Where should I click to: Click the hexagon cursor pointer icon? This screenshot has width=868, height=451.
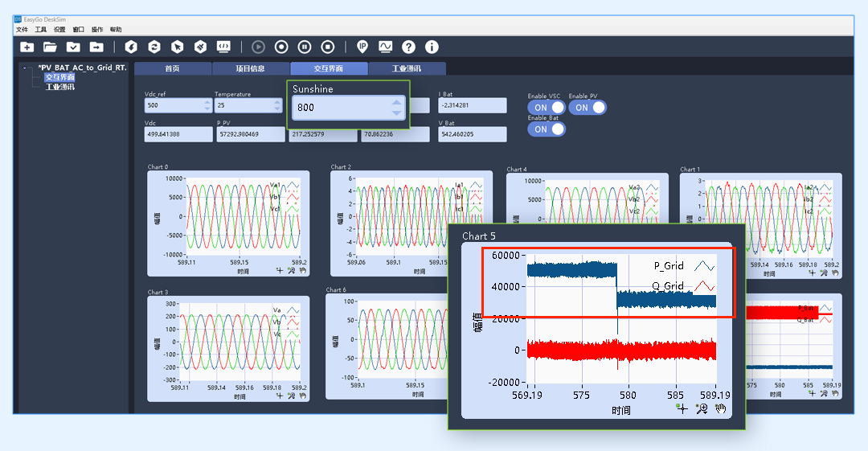pyautogui.click(x=177, y=47)
